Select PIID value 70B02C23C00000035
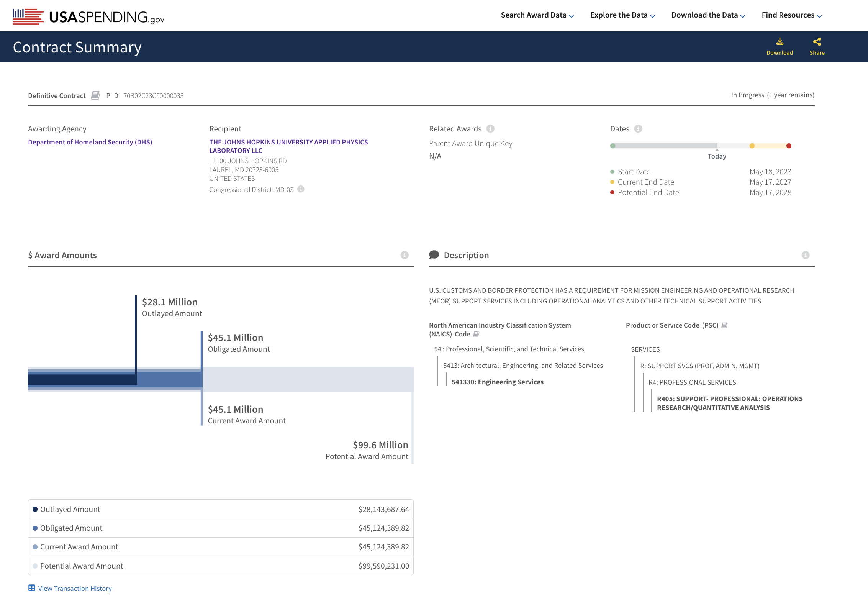868x610 pixels. pyautogui.click(x=153, y=96)
